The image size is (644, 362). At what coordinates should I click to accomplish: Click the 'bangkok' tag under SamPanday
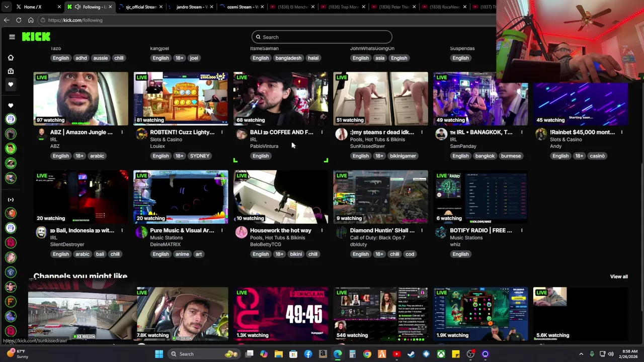tap(485, 156)
